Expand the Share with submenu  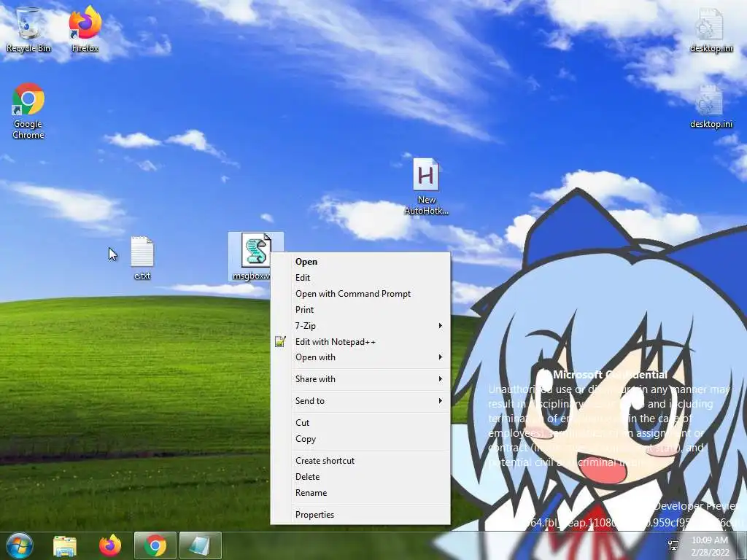pyautogui.click(x=360, y=379)
